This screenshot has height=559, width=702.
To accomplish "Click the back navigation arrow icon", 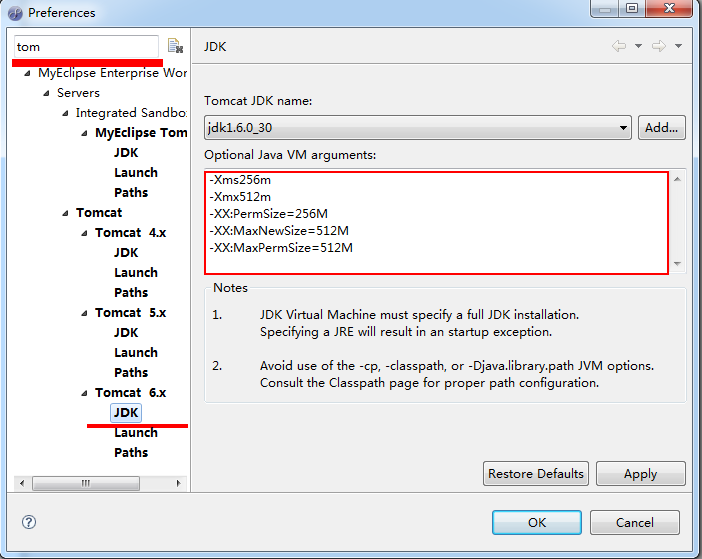I will [x=619, y=46].
